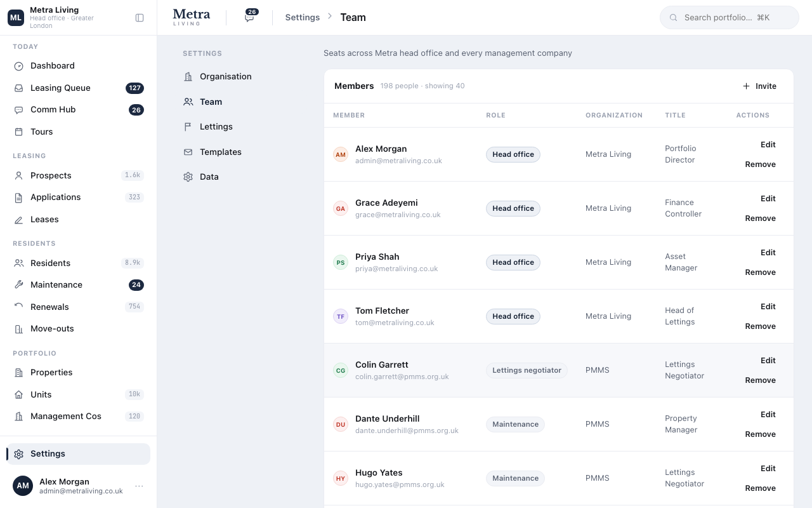Edit Alex Morgan's membership
Screen dimensions: 812x508
pyautogui.click(x=768, y=145)
